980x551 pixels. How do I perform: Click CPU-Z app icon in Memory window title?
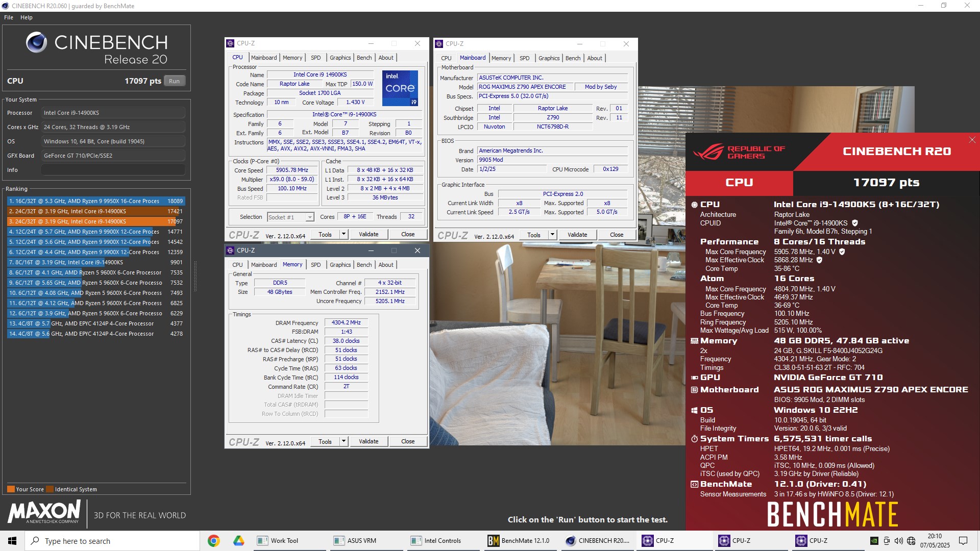pos(230,251)
